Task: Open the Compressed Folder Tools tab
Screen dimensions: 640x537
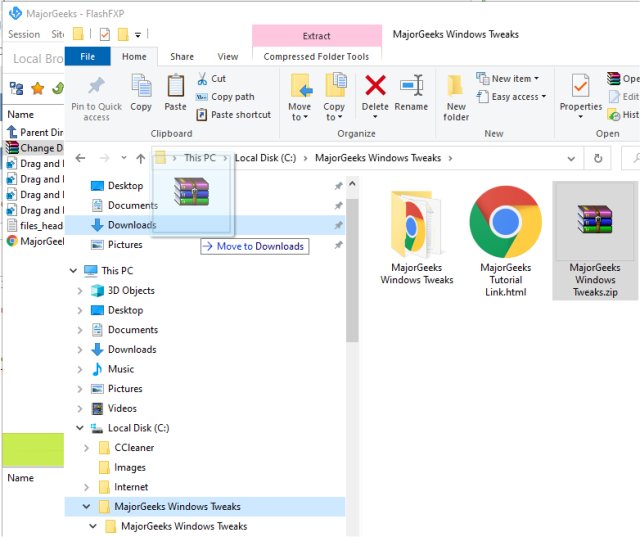Action: pyautogui.click(x=316, y=56)
